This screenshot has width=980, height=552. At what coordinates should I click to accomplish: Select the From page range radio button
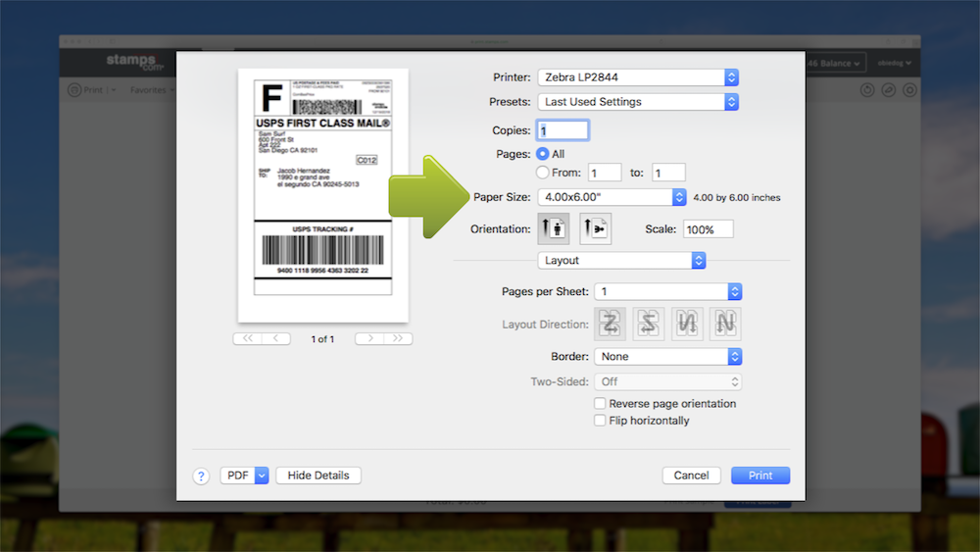coord(543,173)
